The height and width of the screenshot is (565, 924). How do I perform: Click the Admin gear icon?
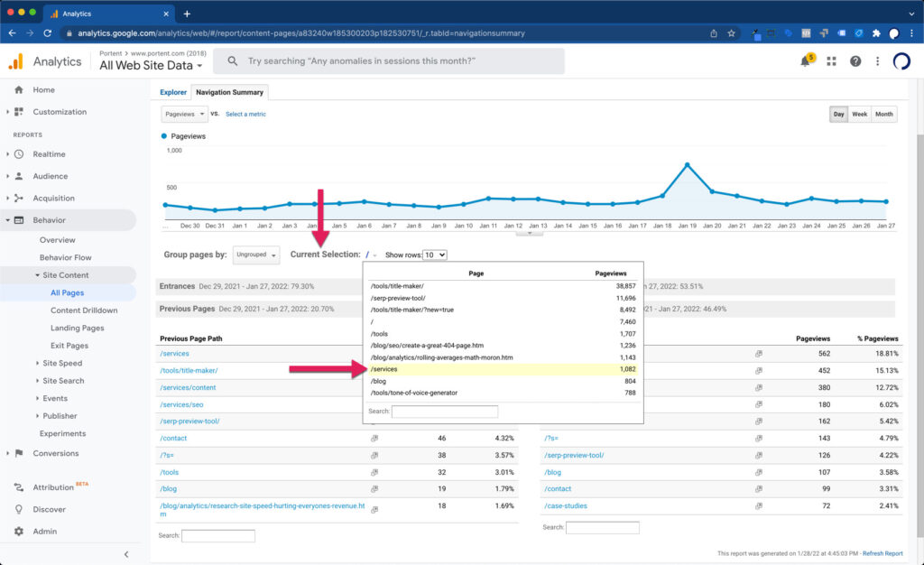click(x=19, y=531)
